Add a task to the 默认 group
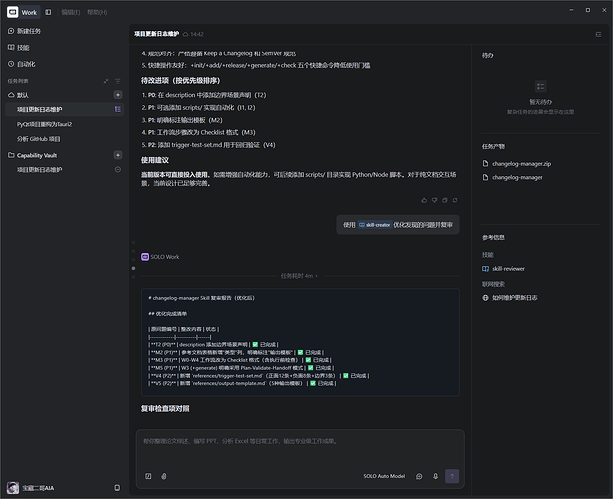This screenshot has height=499, width=613. point(118,95)
